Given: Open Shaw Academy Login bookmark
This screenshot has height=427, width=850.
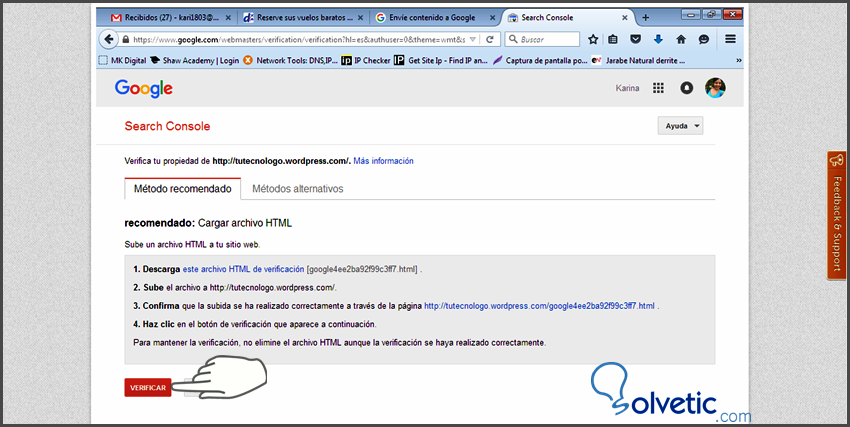Looking at the screenshot, I should (195, 60).
